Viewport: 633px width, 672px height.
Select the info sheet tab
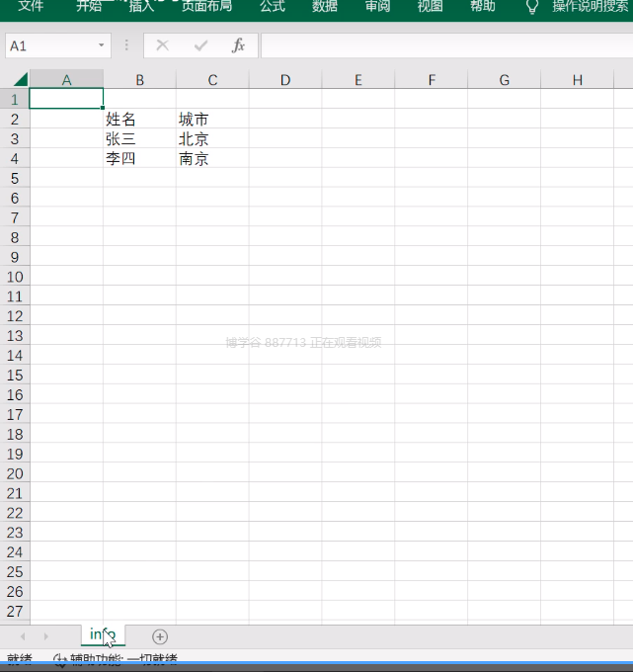[103, 634]
